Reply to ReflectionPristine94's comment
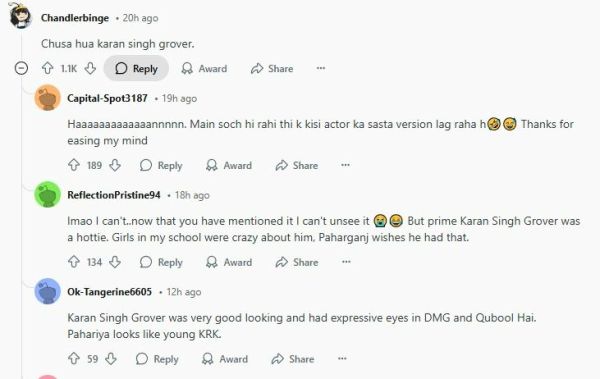This screenshot has height=379, width=600. click(x=161, y=262)
